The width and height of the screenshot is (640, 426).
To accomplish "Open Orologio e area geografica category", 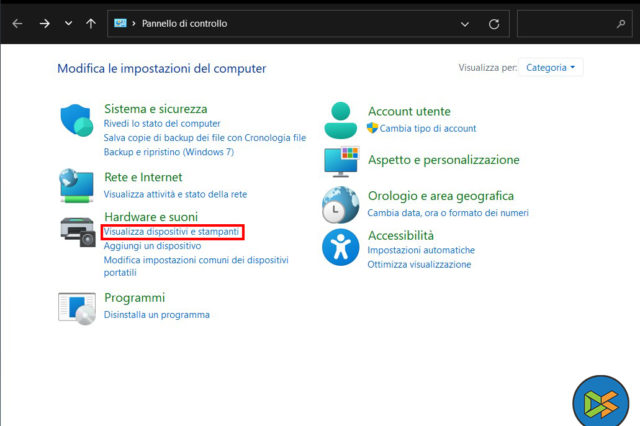I will point(441,196).
